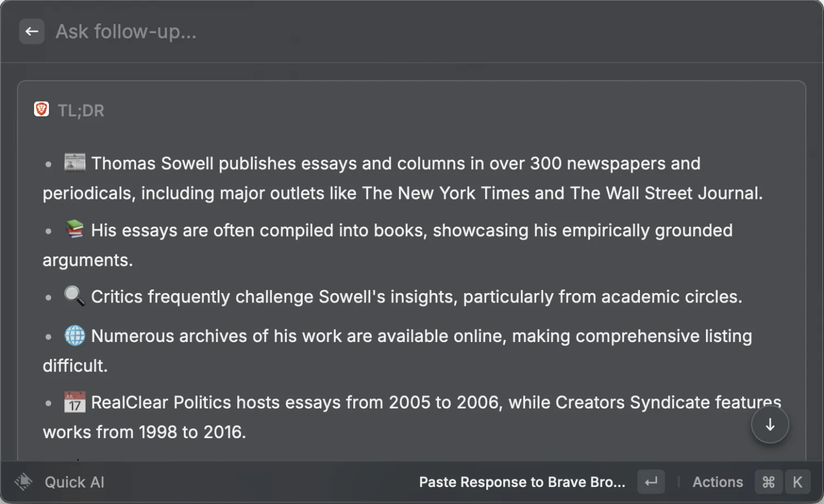Viewport: 824px width, 504px height.
Task: Click the Brave browser icon beside TL;DR
Action: click(41, 109)
